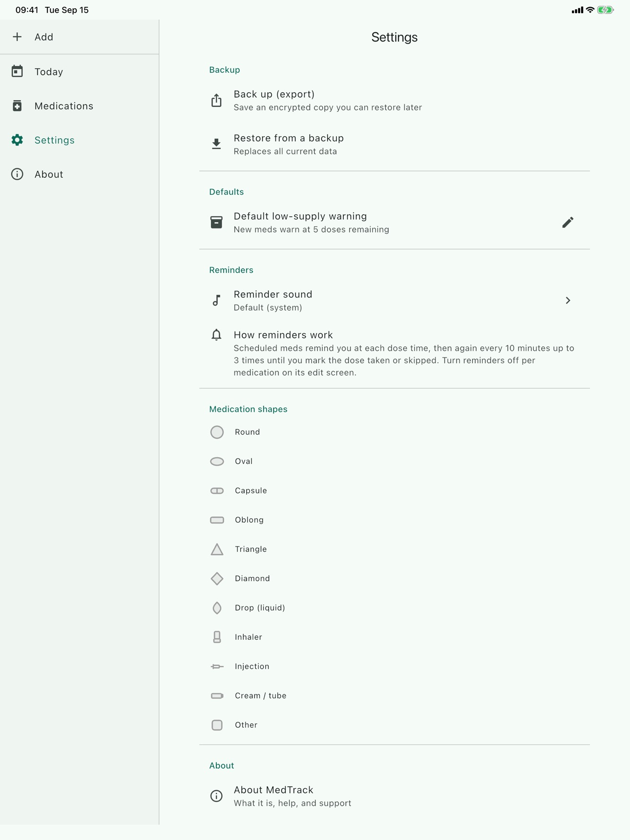The height and width of the screenshot is (840, 630).
Task: Click the Oval shape icon
Action: [x=217, y=462]
